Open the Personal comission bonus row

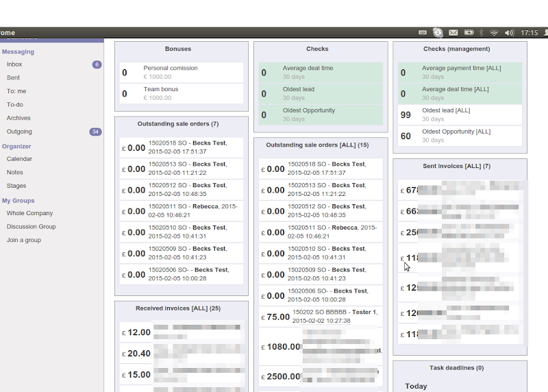coord(182,73)
